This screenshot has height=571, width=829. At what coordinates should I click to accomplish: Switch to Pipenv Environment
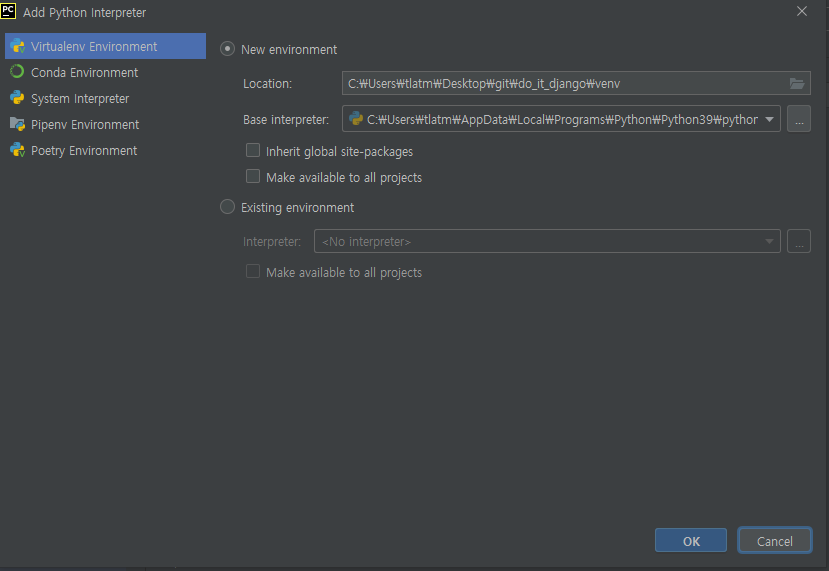pyautogui.click(x=105, y=124)
